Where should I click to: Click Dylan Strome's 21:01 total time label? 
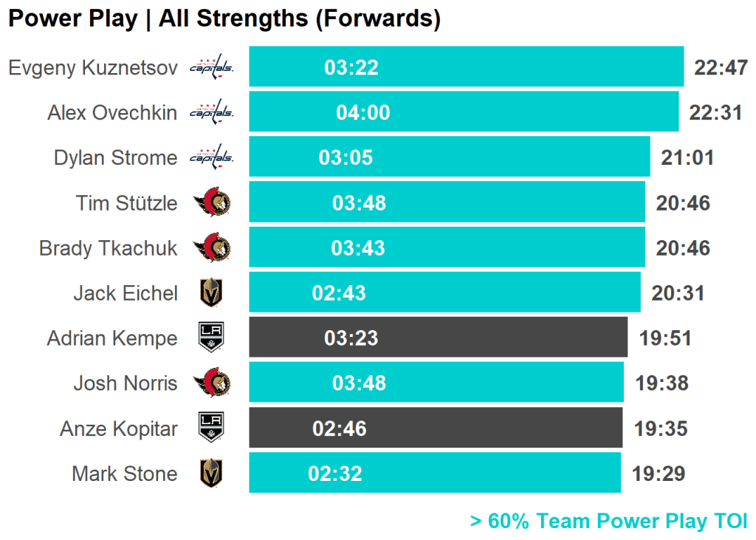click(687, 158)
